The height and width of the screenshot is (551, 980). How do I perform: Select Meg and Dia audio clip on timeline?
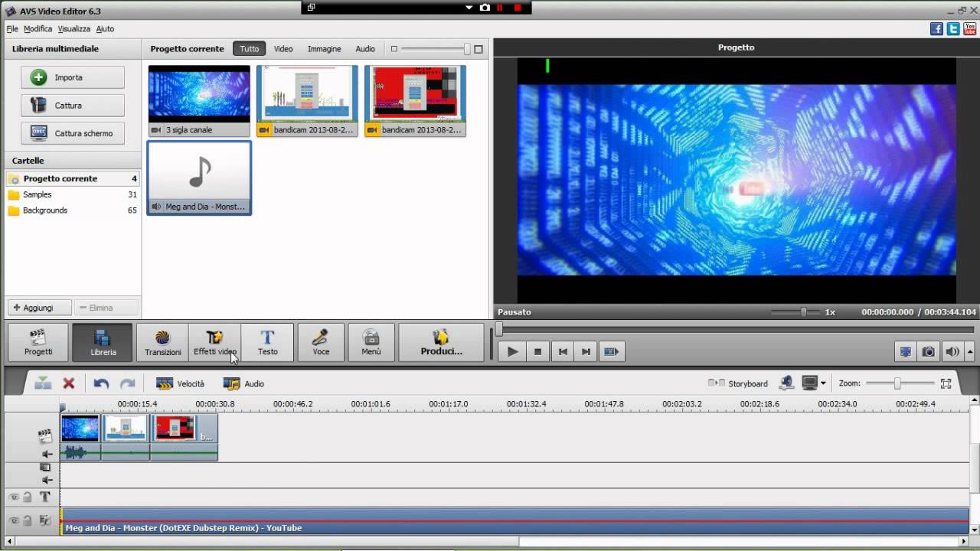pos(514,521)
